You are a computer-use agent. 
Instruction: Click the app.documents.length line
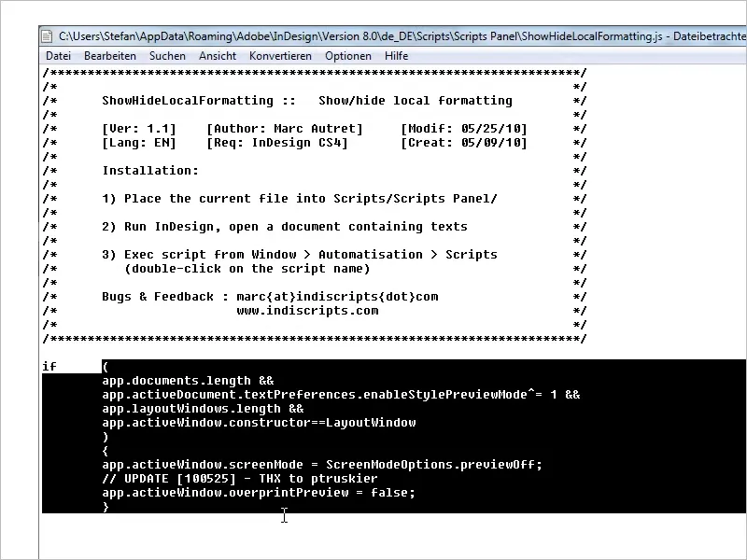click(188, 381)
